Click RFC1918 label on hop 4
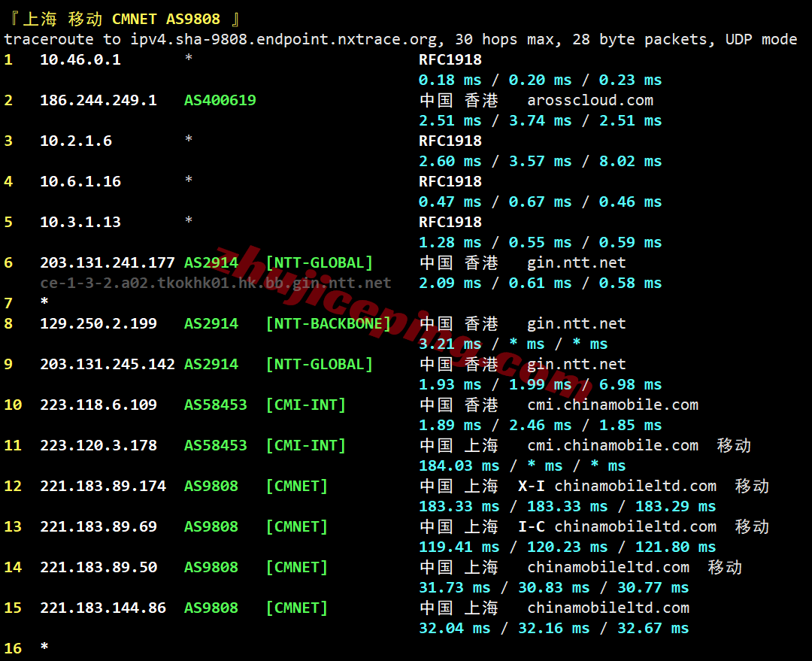Screen dimensions: 812x661 coord(450,181)
